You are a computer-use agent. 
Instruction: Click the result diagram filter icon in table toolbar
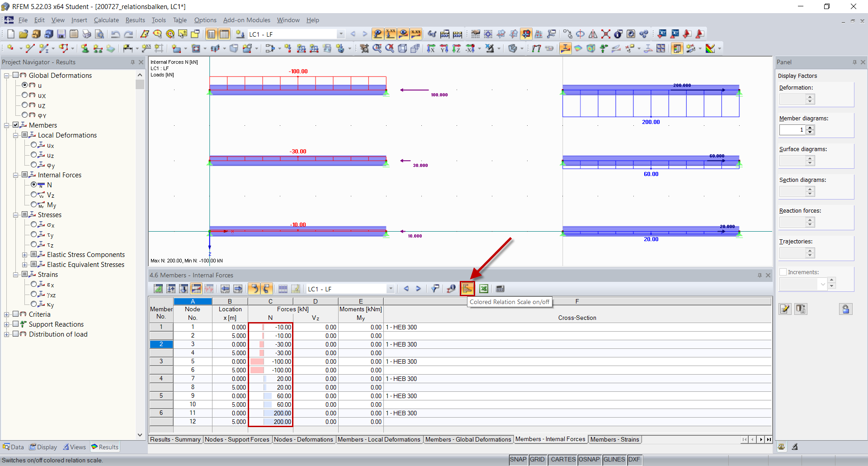(x=435, y=289)
